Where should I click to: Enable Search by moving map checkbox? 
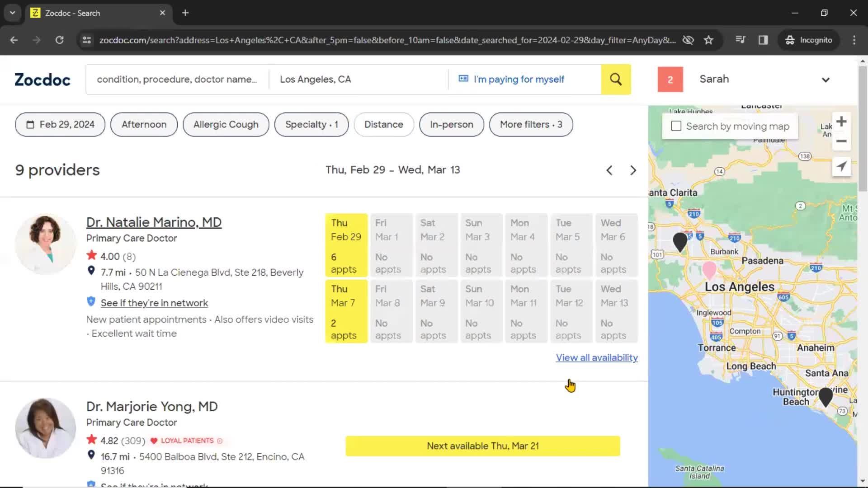pyautogui.click(x=676, y=126)
